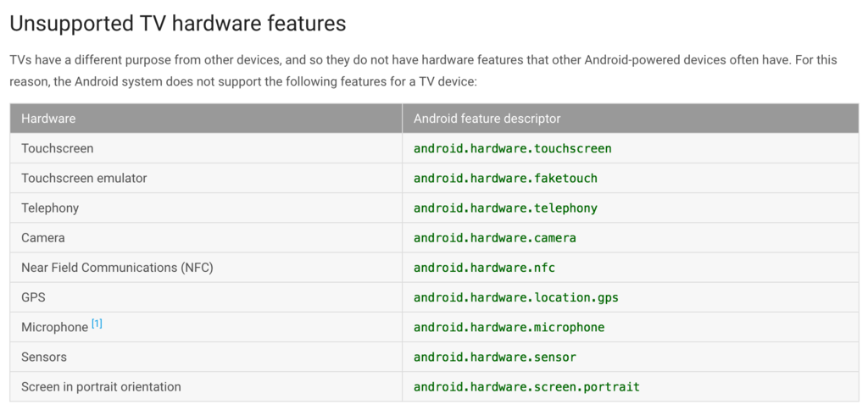Click the Sensors row label
The height and width of the screenshot is (410, 868).
(44, 357)
